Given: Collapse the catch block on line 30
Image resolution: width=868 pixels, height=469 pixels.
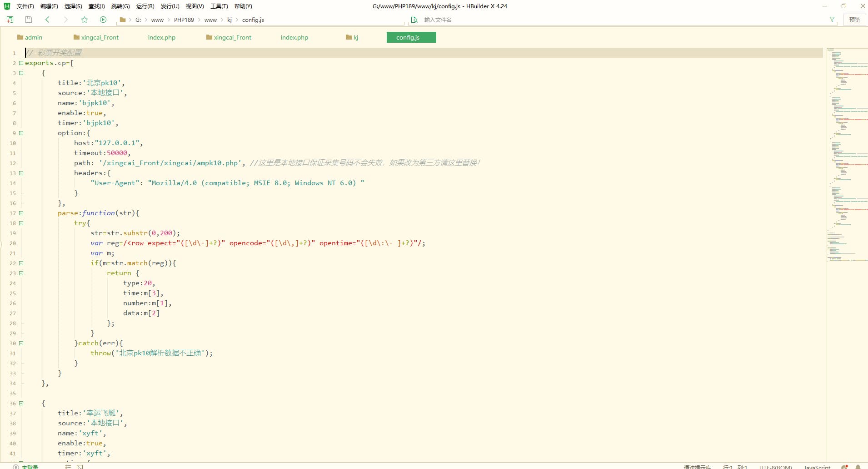Looking at the screenshot, I should [x=21, y=343].
